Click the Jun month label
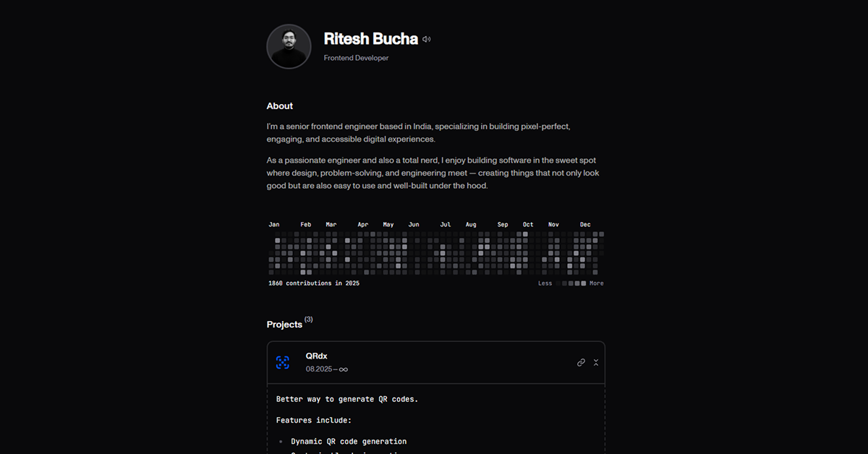Image resolution: width=868 pixels, height=454 pixels. [414, 224]
